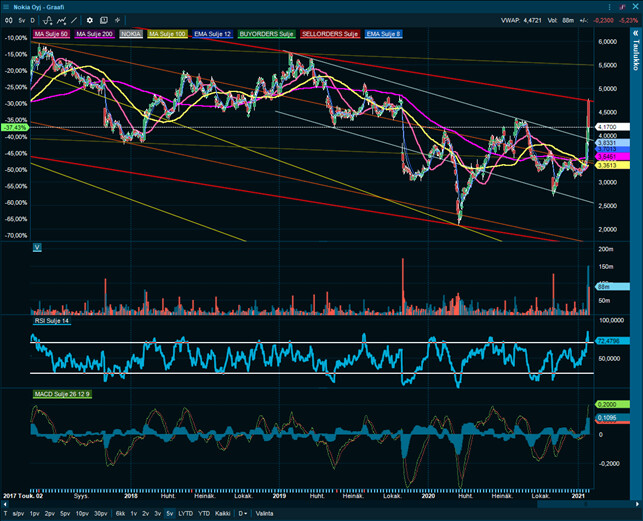643x521 pixels.
Task: Toggle the SELLORDERS Sulje indicator label
Action: (330, 34)
